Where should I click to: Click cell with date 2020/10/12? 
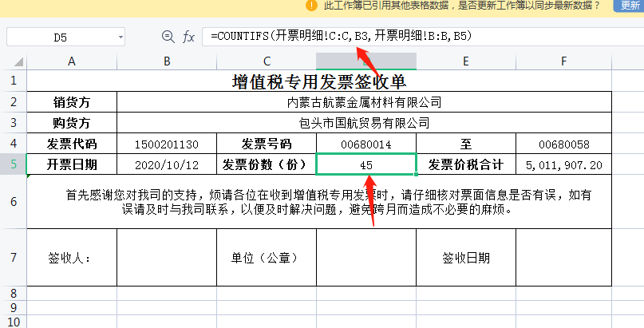[167, 165]
